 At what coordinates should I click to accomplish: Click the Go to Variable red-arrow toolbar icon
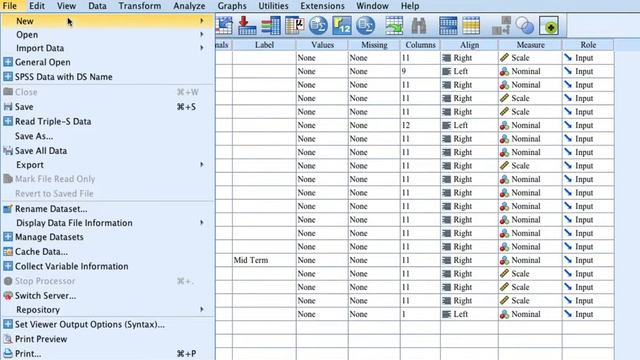point(247,26)
